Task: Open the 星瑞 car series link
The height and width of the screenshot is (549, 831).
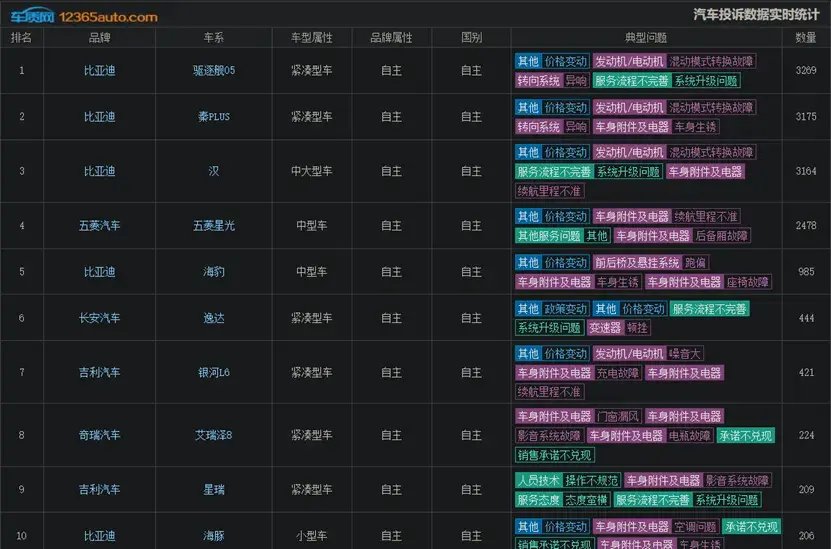Action: pyautogui.click(x=214, y=490)
